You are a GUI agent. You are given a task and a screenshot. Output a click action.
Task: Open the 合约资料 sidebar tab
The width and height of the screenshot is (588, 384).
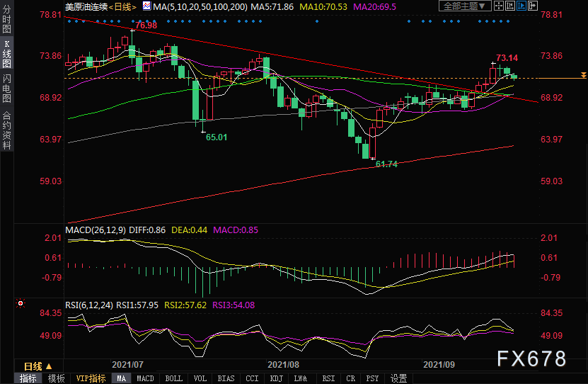pos(6,130)
